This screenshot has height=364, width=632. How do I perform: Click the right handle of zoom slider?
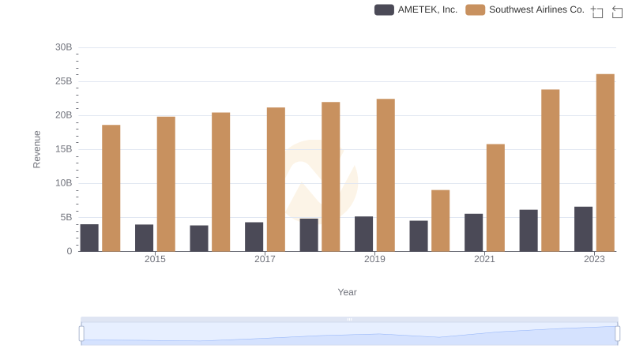pos(617,334)
